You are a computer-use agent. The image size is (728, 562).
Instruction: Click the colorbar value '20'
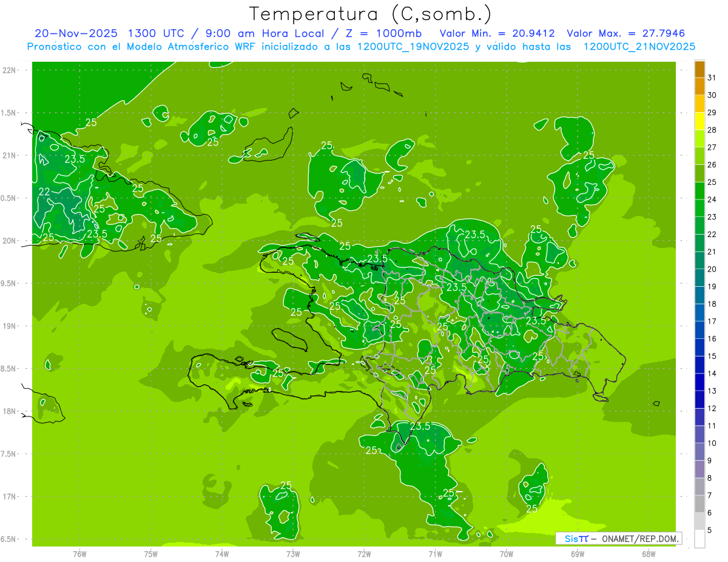(x=712, y=269)
